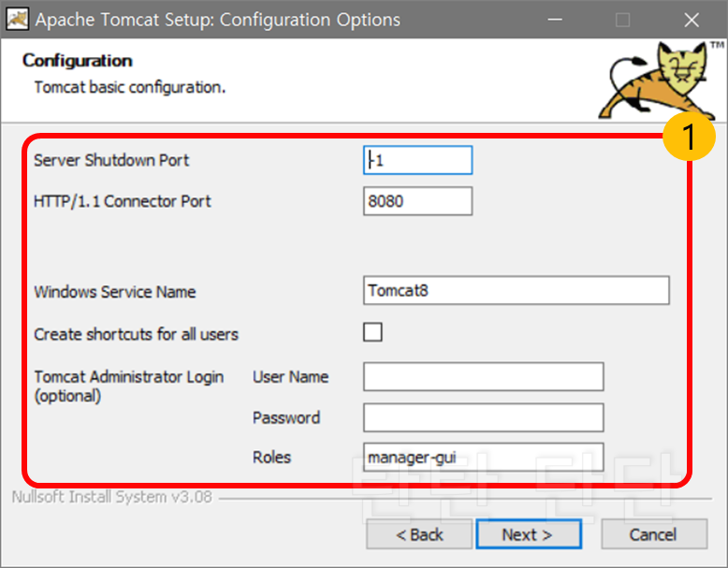The width and height of the screenshot is (728, 568).
Task: Click the Windows Service Name field
Action: tap(517, 291)
